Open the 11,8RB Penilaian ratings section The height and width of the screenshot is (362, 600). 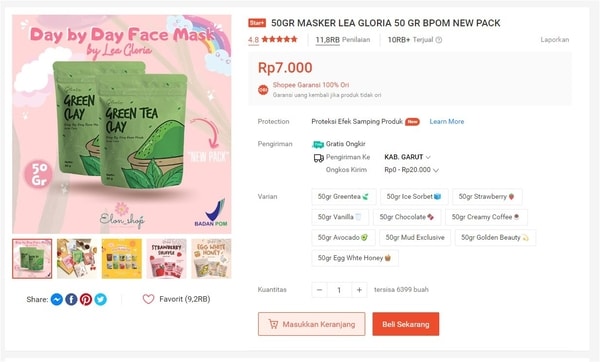pos(342,40)
